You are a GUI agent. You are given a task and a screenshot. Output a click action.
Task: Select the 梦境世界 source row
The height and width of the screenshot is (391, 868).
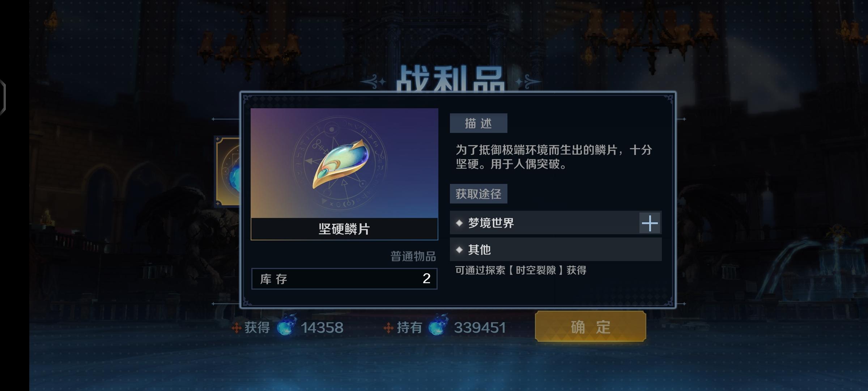click(x=556, y=223)
